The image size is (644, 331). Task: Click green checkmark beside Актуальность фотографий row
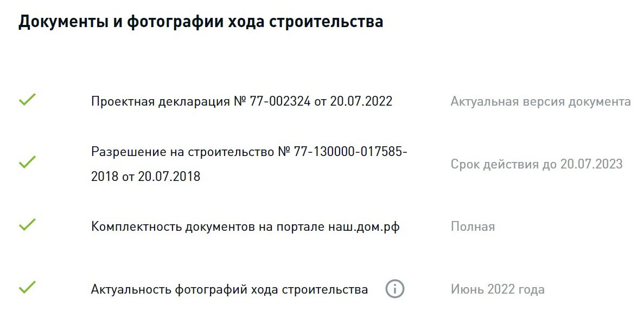tap(28, 287)
